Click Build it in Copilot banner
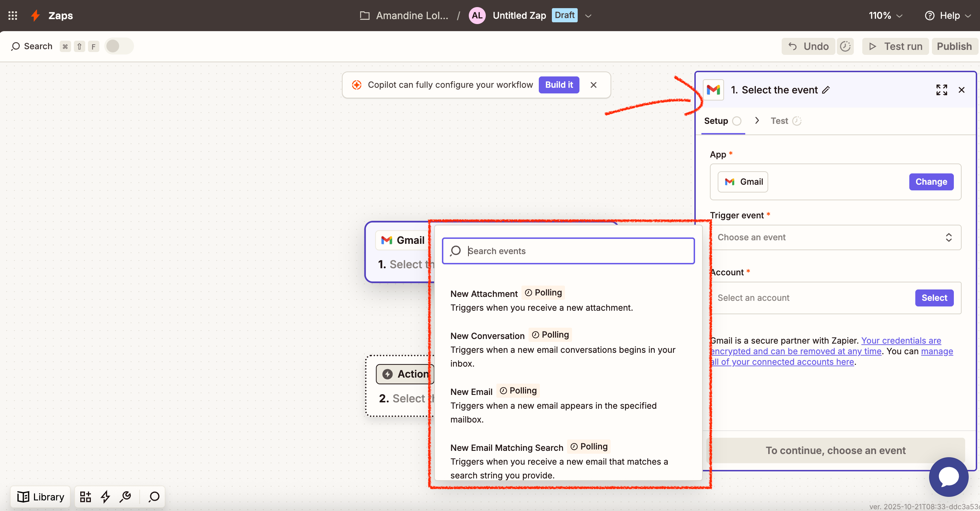The height and width of the screenshot is (511, 980). (559, 85)
